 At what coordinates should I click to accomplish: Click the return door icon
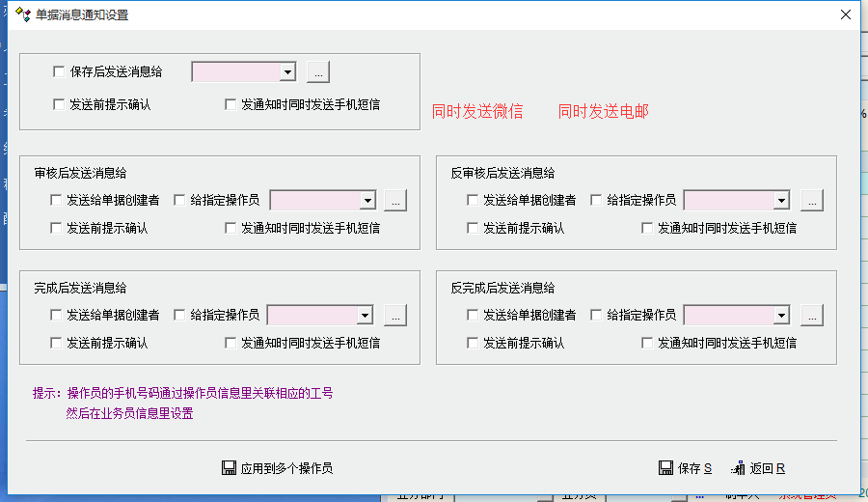tap(739, 468)
